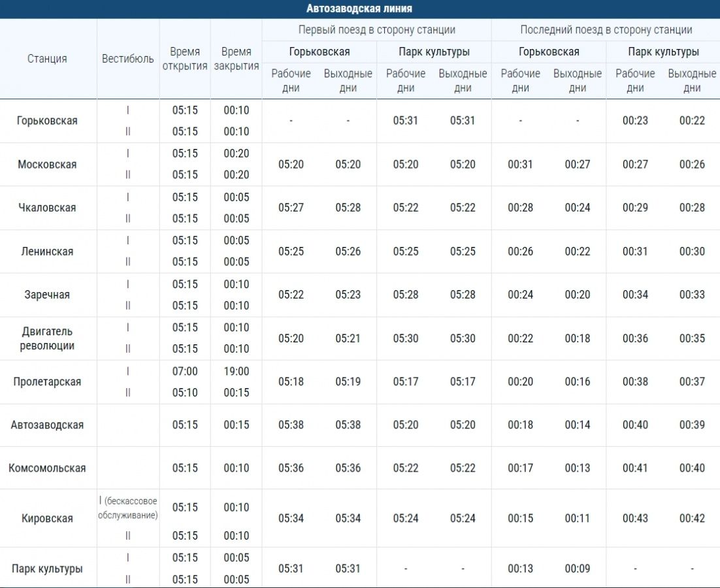Viewport: 720px width, 588px height.
Task: Select the Первый поезд в сторону станции header
Action: click(x=376, y=30)
